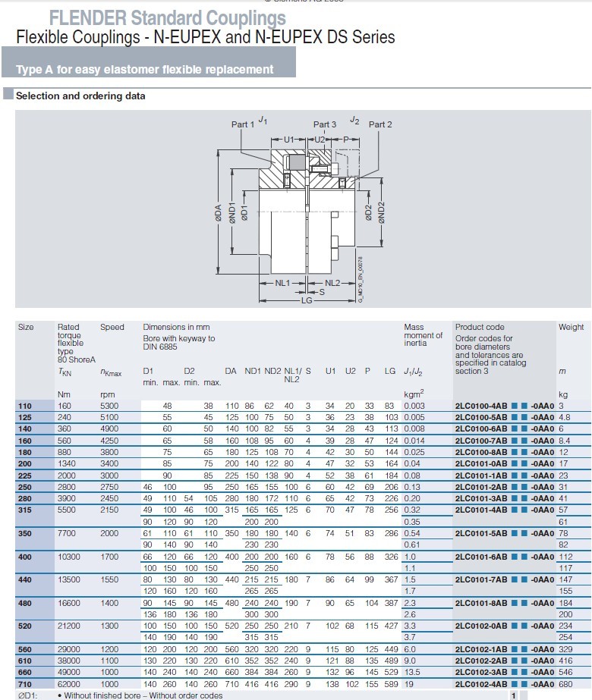This screenshot has height=700, width=592.
Task: Click product code '2LC0101-7AB'
Action: (481, 579)
